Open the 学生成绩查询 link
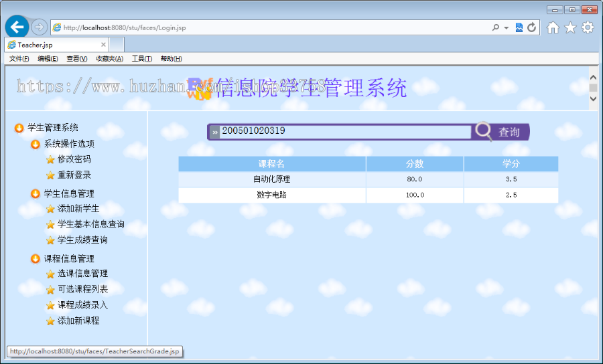 tap(82, 240)
